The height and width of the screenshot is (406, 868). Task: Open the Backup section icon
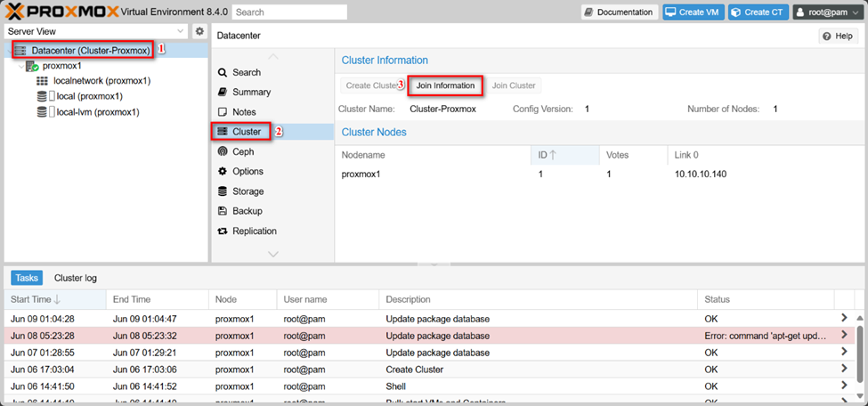223,211
